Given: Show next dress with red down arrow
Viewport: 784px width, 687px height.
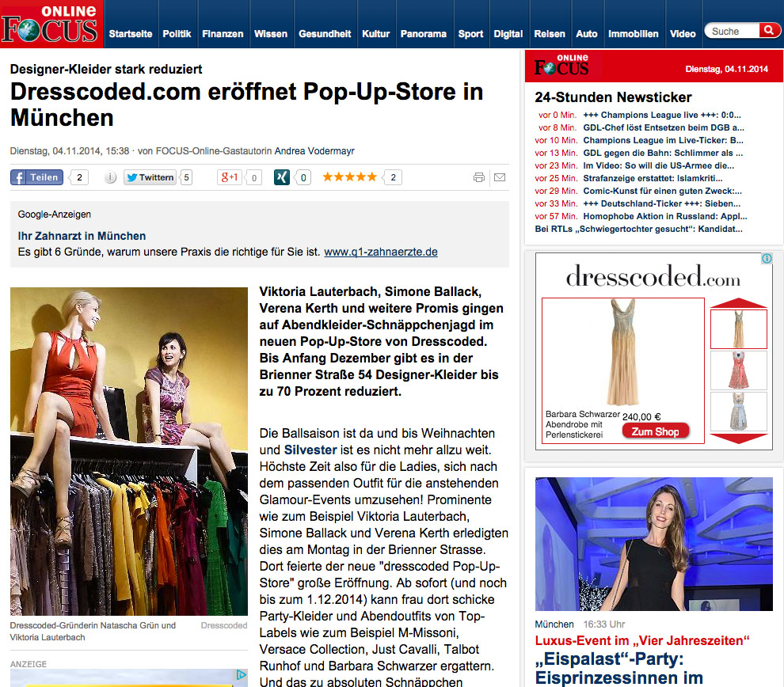Looking at the screenshot, I should (x=739, y=438).
